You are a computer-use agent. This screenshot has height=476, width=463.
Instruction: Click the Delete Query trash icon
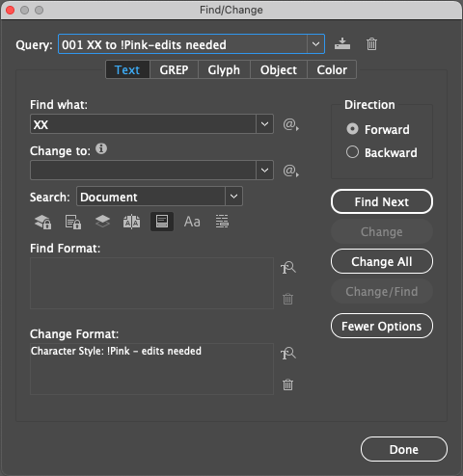pyautogui.click(x=371, y=44)
